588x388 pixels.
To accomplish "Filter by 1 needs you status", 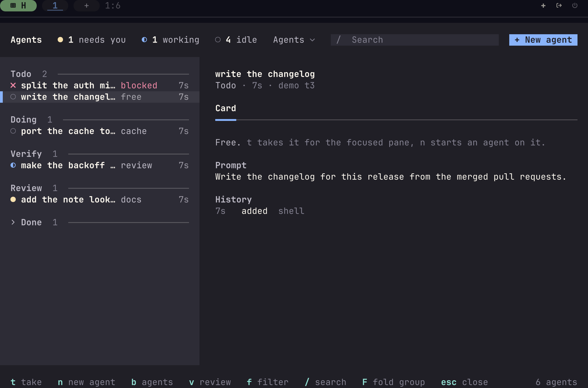I will click(92, 40).
